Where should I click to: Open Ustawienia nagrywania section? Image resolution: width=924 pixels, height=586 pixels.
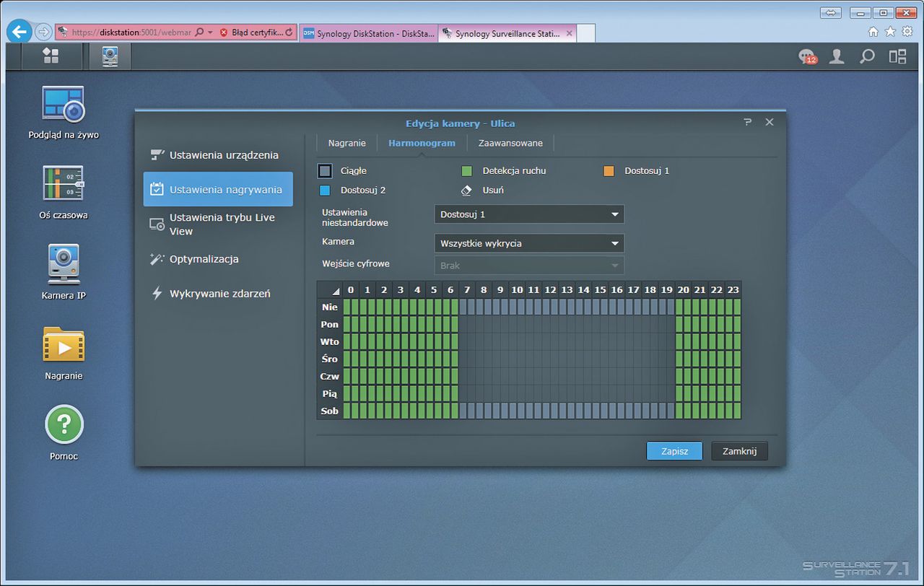coord(218,190)
